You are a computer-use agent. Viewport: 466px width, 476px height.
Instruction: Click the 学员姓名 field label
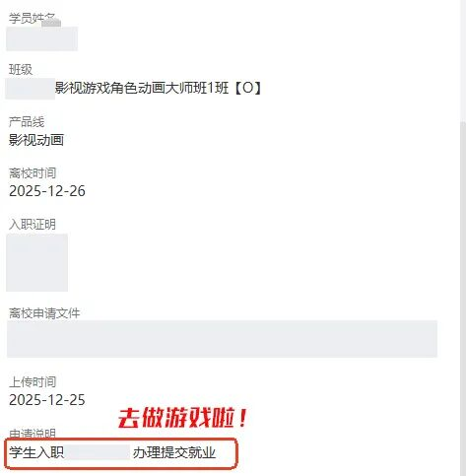coord(32,18)
